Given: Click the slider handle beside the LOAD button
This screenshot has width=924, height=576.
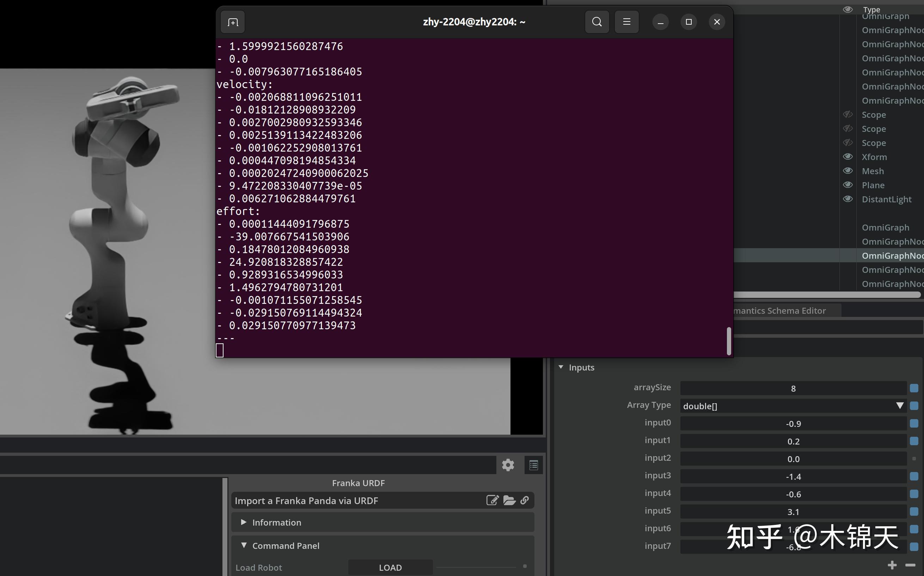Looking at the screenshot, I should 525,566.
